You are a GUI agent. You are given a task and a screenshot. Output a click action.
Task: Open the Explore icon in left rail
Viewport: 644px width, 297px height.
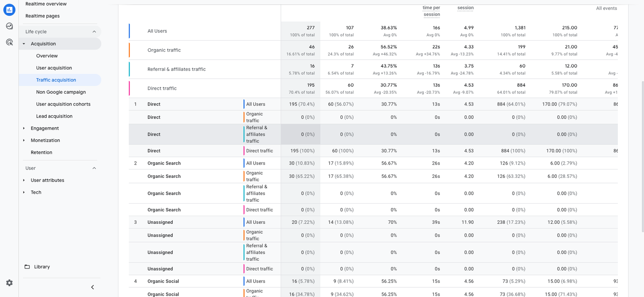click(x=9, y=26)
